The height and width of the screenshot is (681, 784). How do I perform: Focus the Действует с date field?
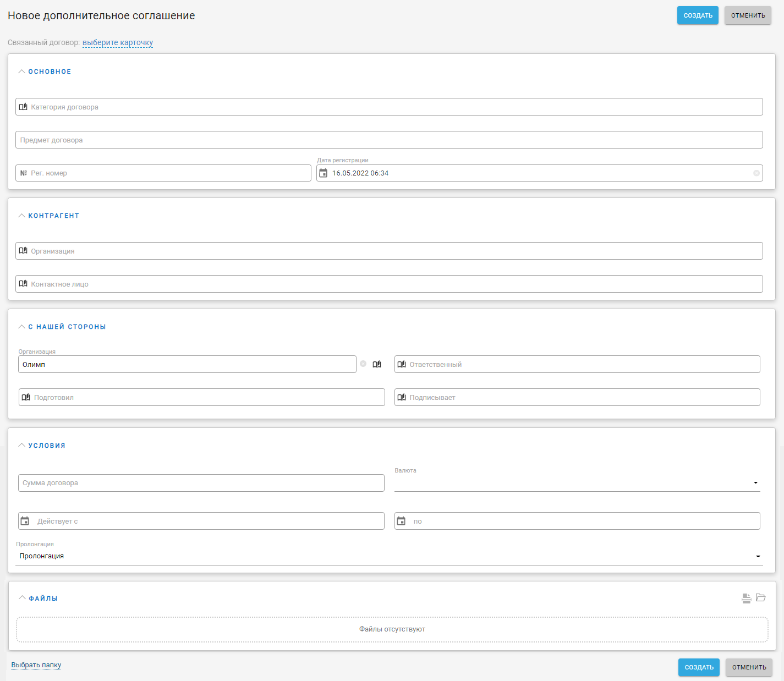pyautogui.click(x=201, y=521)
